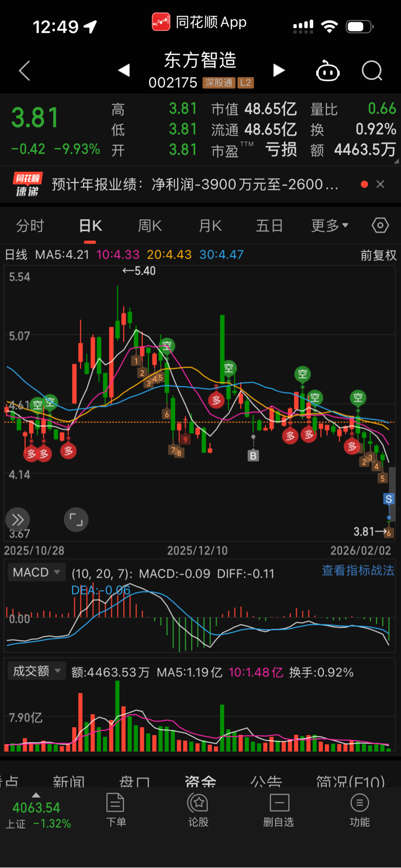Tap the current price 3.81

[x=36, y=117]
